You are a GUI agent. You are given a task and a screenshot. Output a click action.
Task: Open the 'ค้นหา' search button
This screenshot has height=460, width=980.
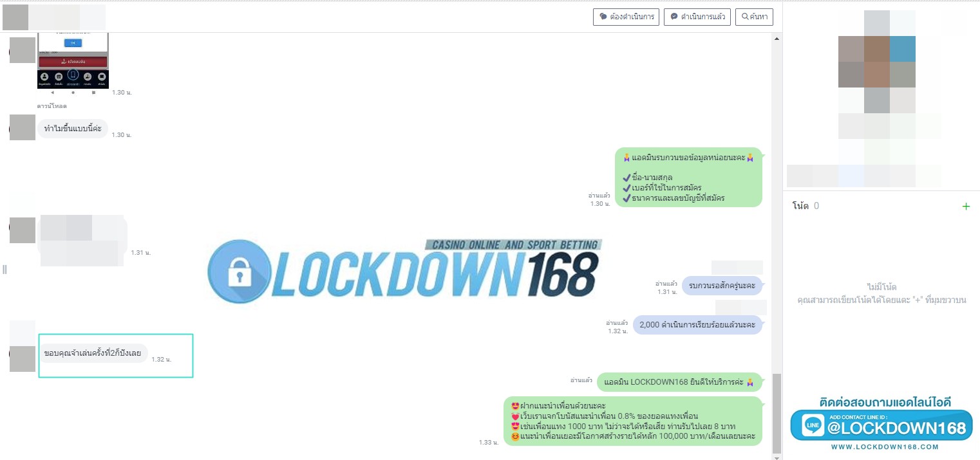[x=755, y=17]
